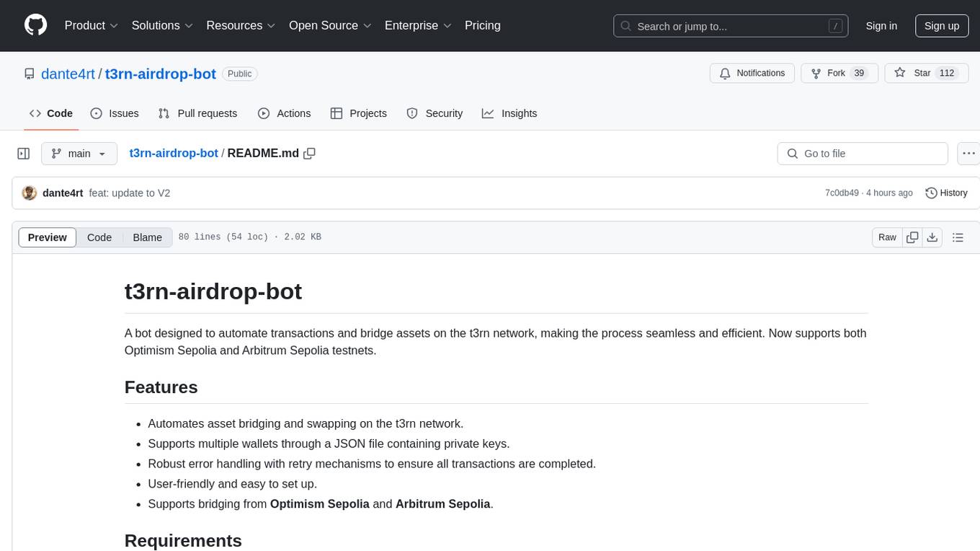Expand the Enterprise menu

418,25
